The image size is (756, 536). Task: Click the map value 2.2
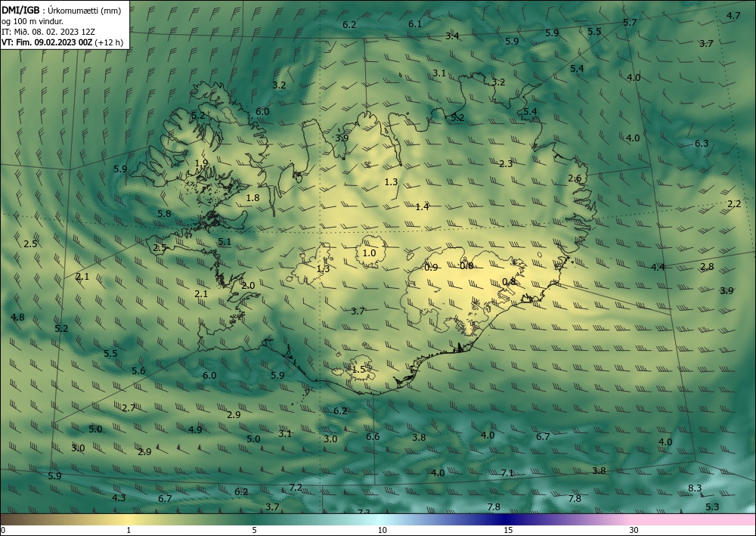[x=734, y=204]
